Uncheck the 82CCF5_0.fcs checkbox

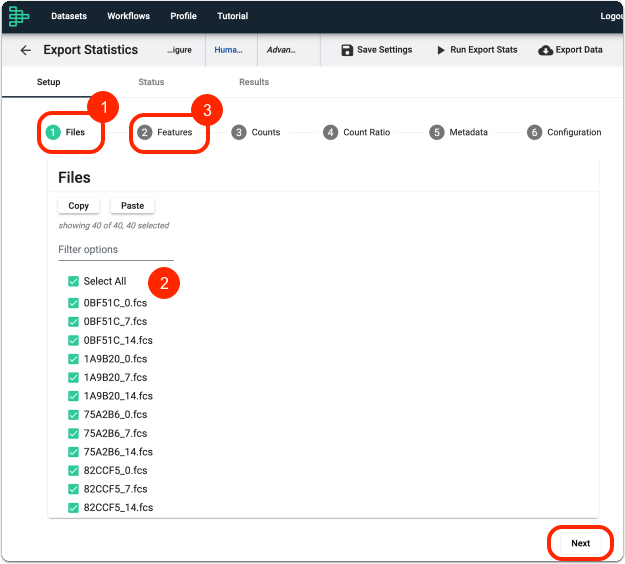pyautogui.click(x=73, y=471)
